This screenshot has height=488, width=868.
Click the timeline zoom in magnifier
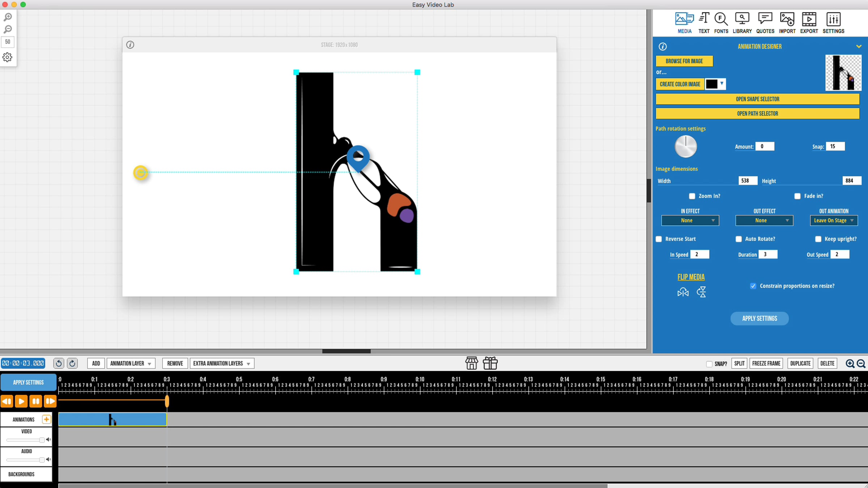[x=850, y=364]
